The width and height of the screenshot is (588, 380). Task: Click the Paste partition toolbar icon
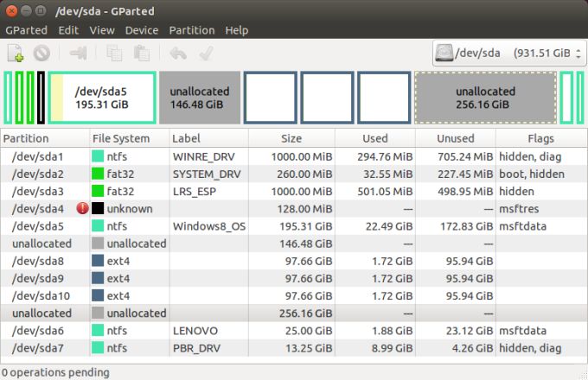(141, 54)
